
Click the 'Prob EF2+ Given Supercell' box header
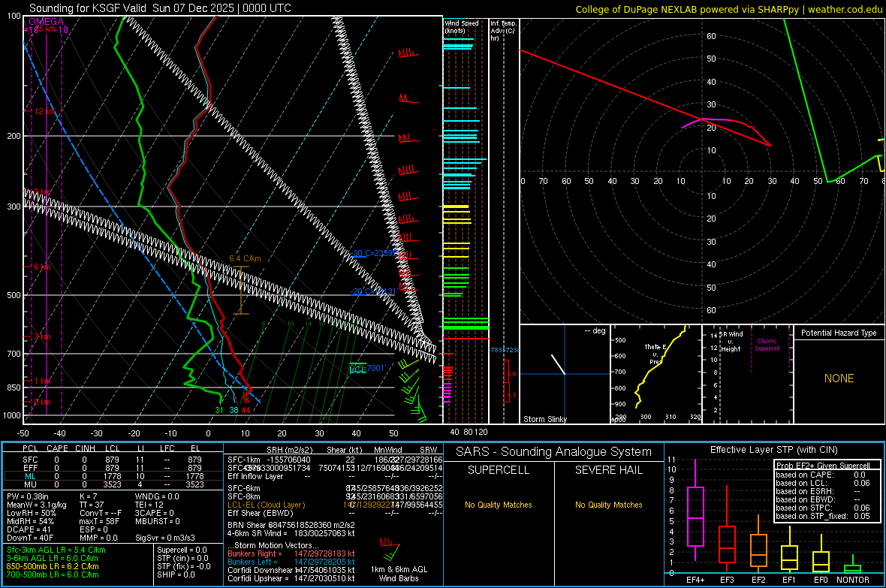(823, 466)
